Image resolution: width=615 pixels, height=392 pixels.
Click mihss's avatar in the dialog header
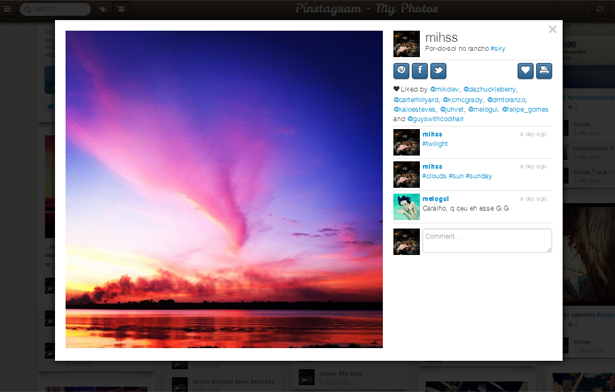(x=406, y=44)
